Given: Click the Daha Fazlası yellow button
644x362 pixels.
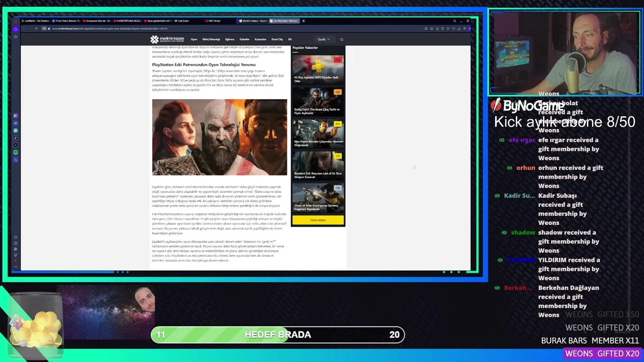Looking at the screenshot, I should 318,220.
